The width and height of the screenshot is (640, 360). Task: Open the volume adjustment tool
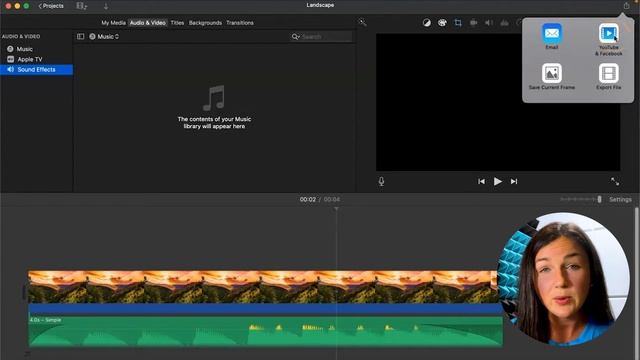pyautogui.click(x=489, y=23)
